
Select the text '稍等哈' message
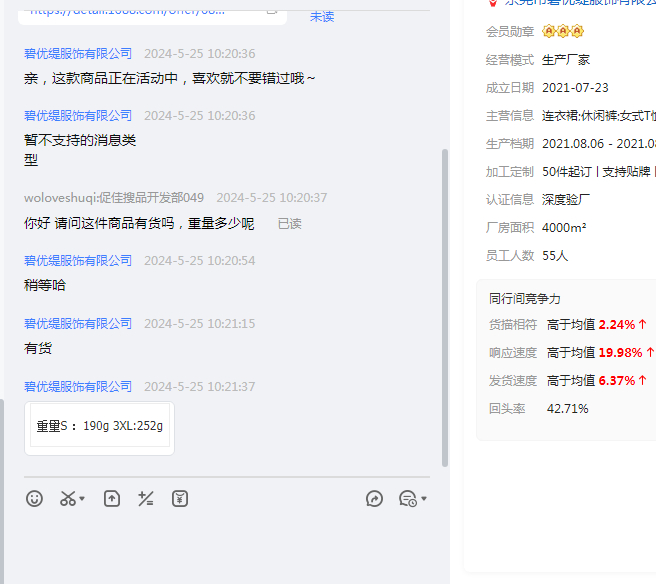[x=45, y=285]
